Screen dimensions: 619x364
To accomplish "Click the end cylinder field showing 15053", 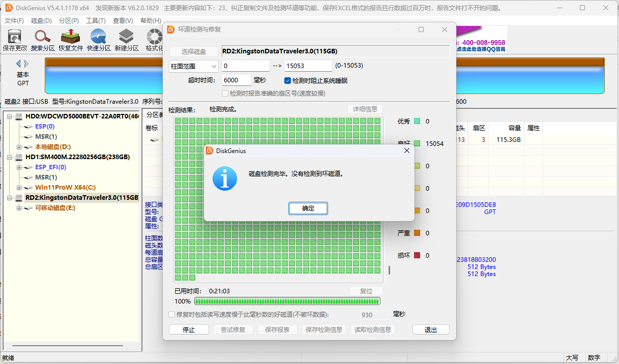I will tap(308, 66).
